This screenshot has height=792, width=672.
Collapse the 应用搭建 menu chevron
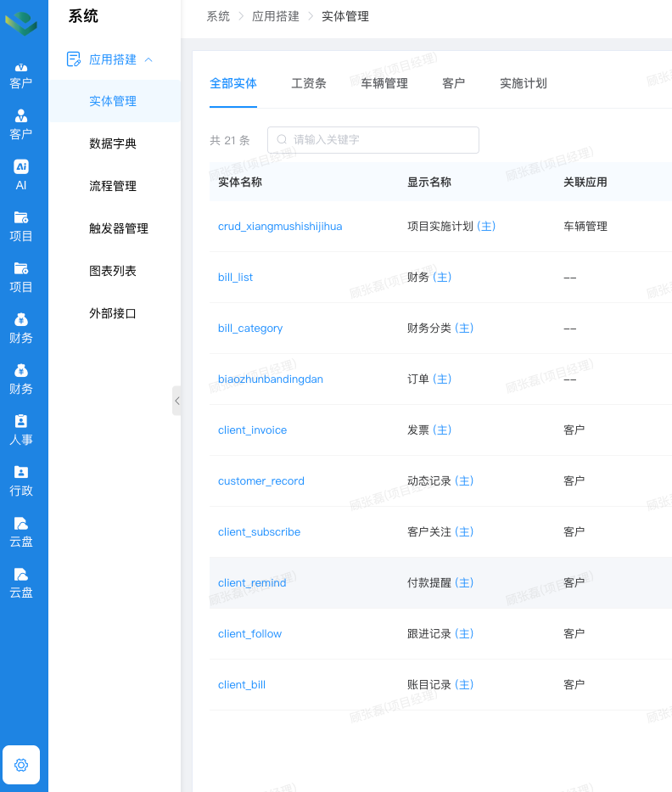pyautogui.click(x=149, y=59)
